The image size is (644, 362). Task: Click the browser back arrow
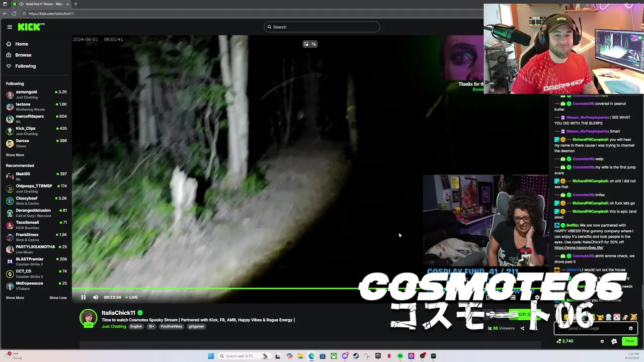[5, 14]
